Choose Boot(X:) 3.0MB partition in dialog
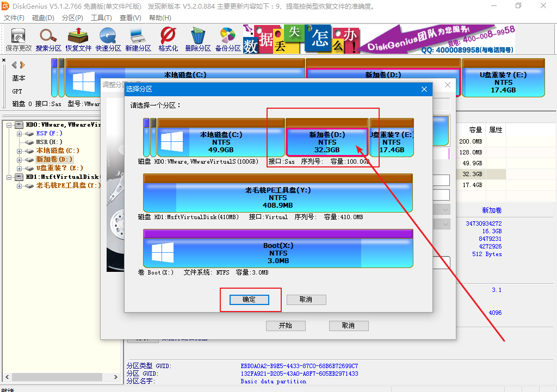The image size is (557, 392). 278,248
